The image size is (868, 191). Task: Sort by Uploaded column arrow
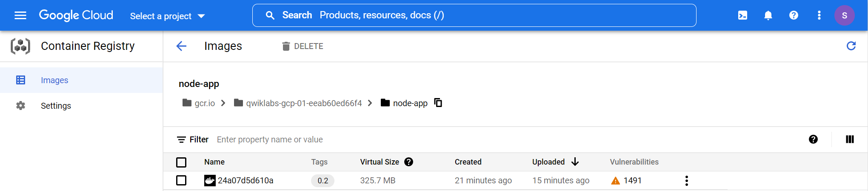pyautogui.click(x=575, y=162)
